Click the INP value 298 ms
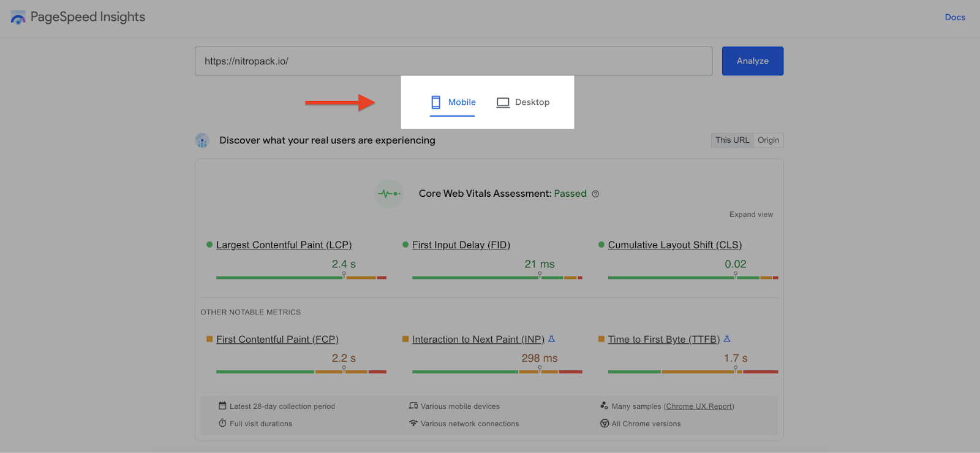 pos(540,358)
